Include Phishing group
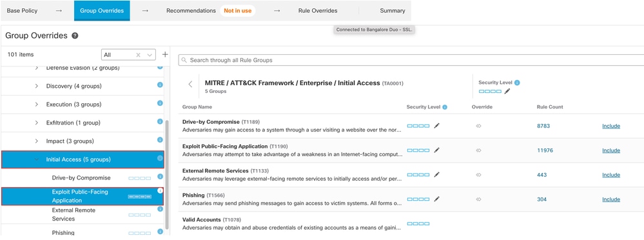Image resolution: width=644 pixels, height=240 pixels. [x=611, y=199]
